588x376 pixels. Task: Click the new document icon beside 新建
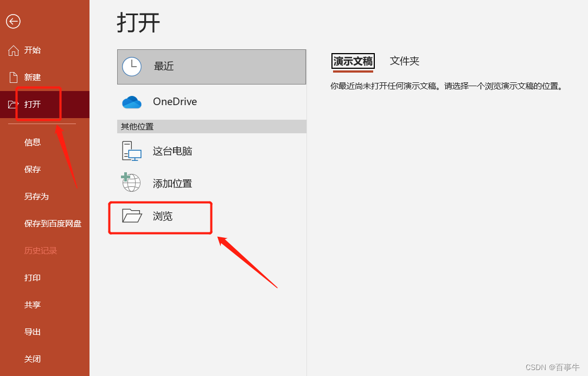[14, 77]
